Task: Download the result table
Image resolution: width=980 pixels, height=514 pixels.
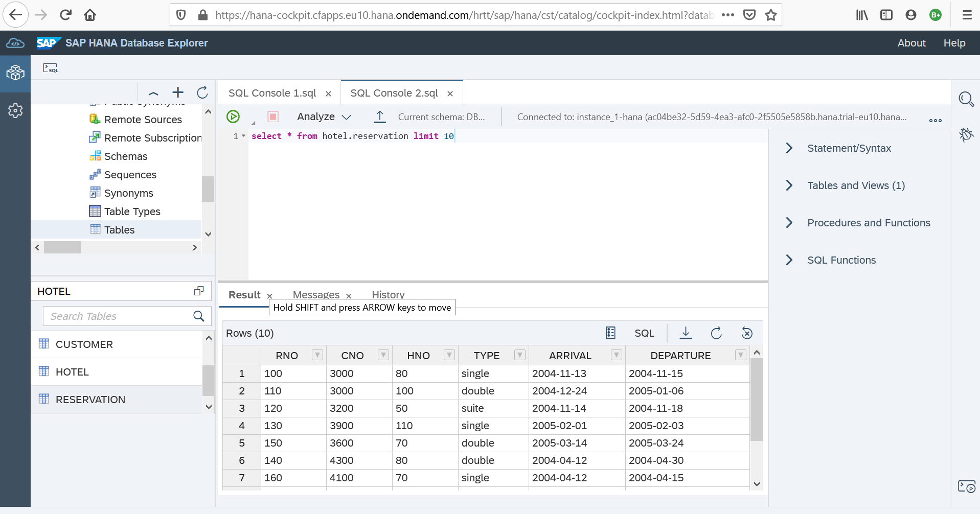Action: coord(686,333)
